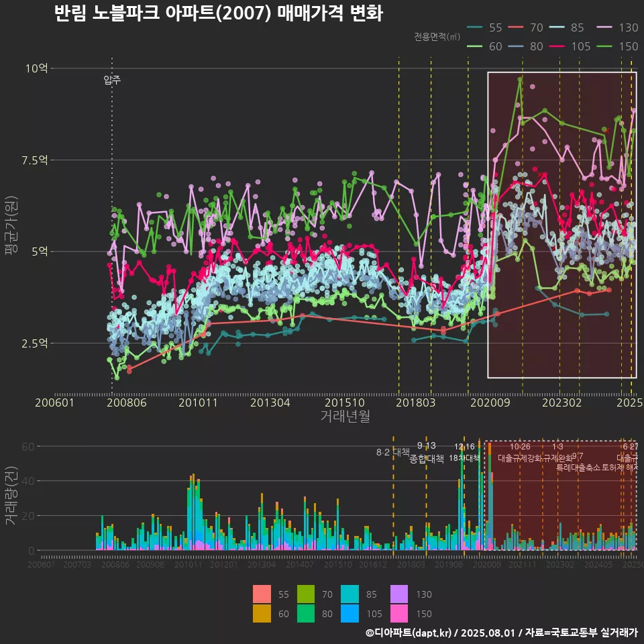Click the 5억 y-axis label
Image resolution: width=644 pixels, height=644 pixels.
coord(40,252)
